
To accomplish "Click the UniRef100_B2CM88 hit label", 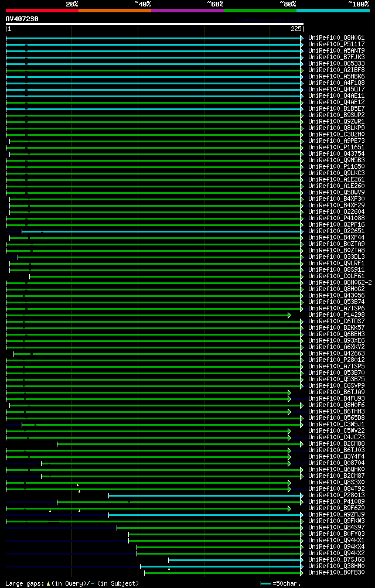I will pyautogui.click(x=336, y=444).
